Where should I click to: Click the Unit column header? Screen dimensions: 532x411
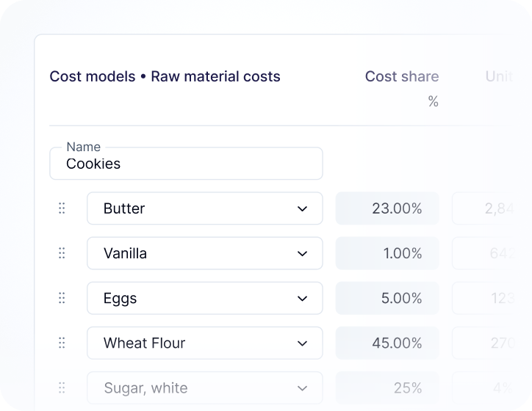[499, 76]
